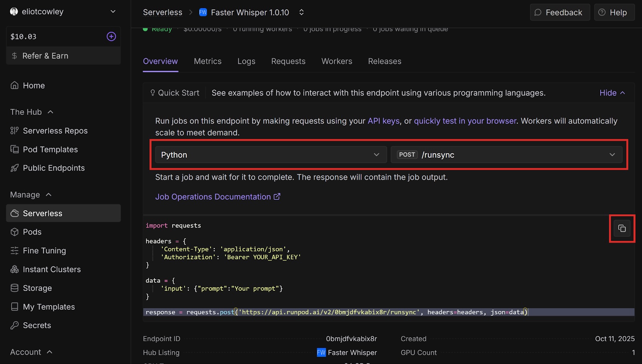This screenshot has height=364, width=642.
Task: Click the Quick Start lightbulb icon
Action: 152,93
